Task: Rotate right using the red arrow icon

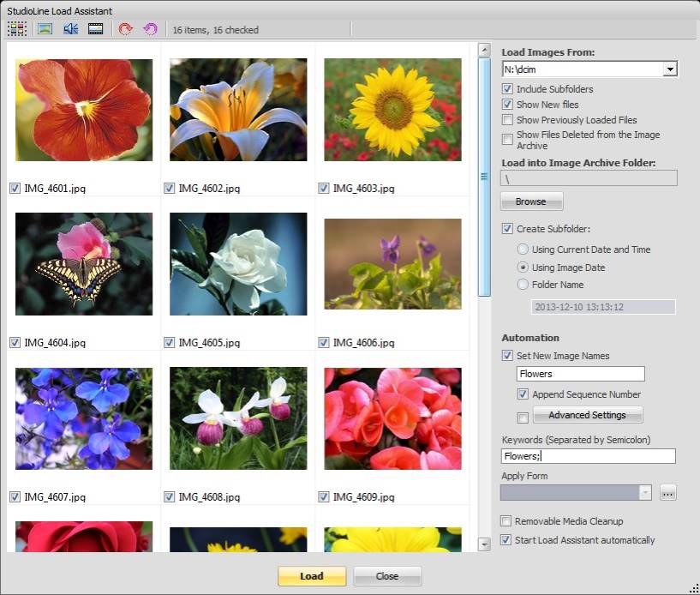Action: [125, 29]
